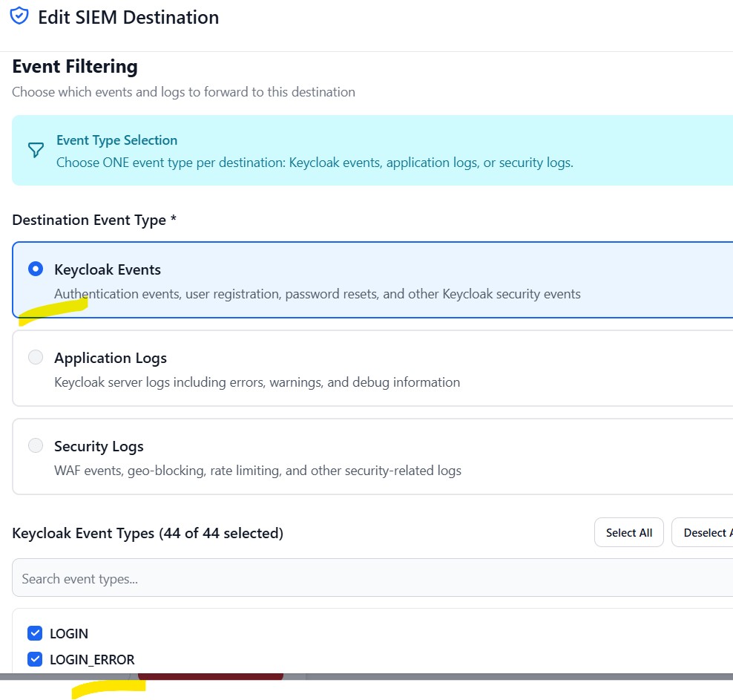
Task: Click the LOGIN_ERROR label text
Action: [x=92, y=659]
